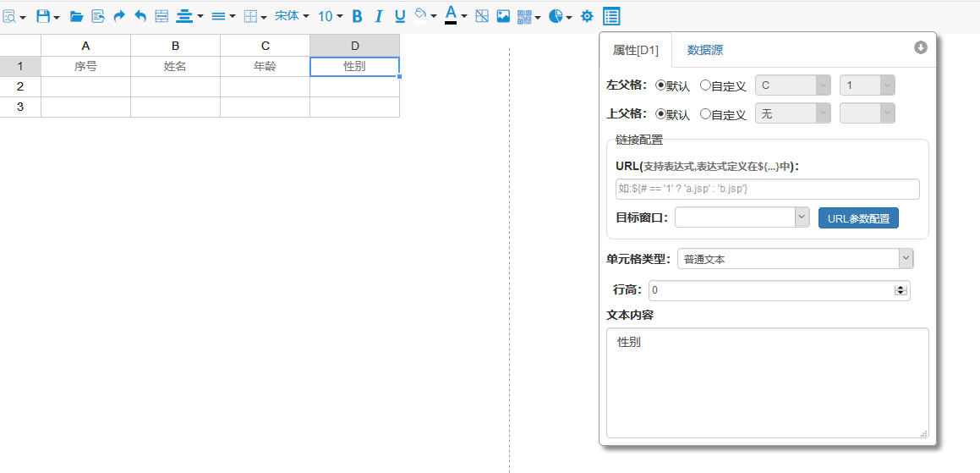Switch to the 数据源 tab
This screenshot has height=473, width=980.
coord(704,51)
